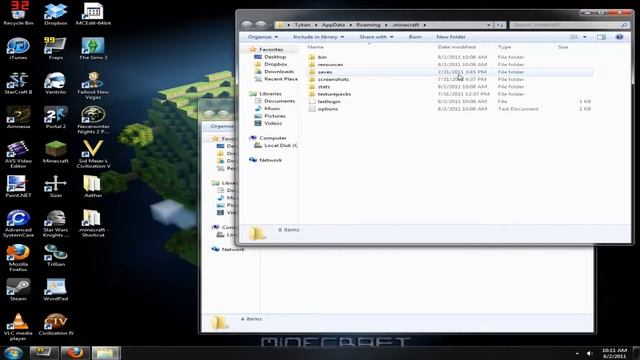Open the Paint.NET desktop icon
The image size is (640, 360).
coord(18,186)
